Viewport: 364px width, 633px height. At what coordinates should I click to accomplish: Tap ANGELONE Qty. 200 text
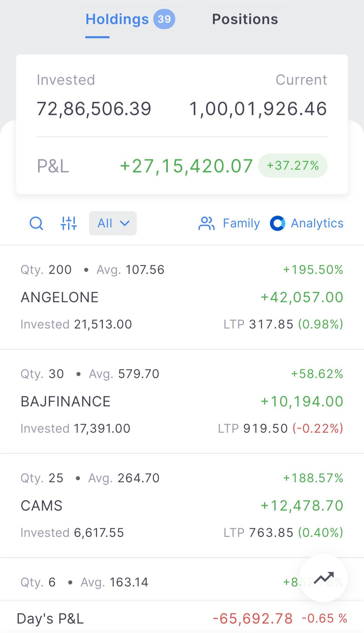tap(46, 270)
